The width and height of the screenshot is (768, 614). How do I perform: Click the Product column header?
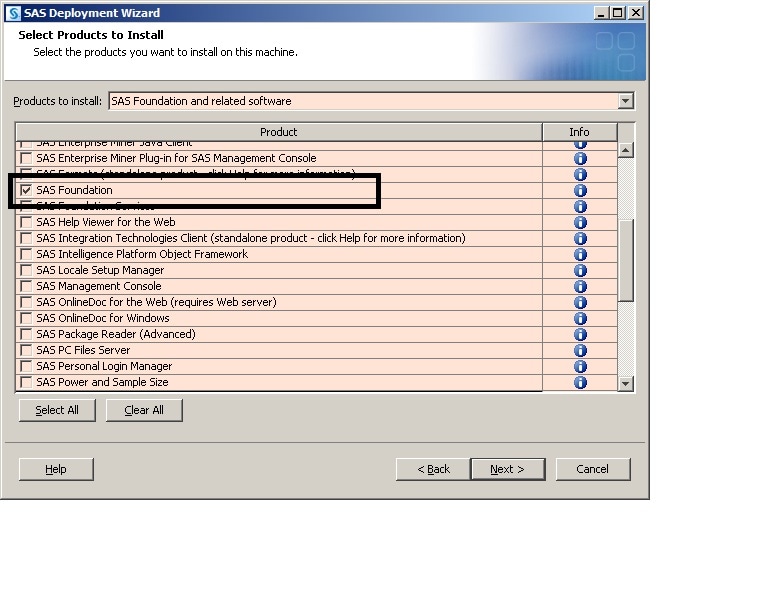tap(278, 132)
